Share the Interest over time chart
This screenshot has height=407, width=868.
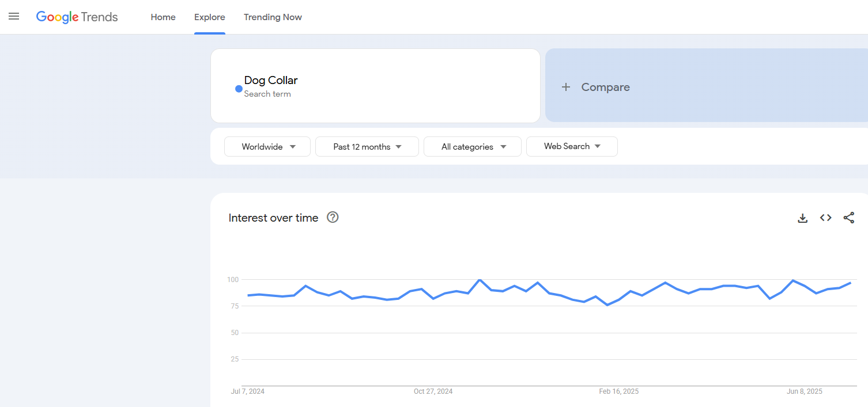click(848, 218)
